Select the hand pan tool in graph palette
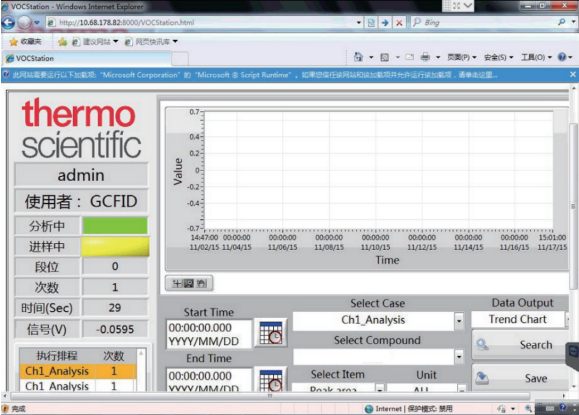This screenshot has height=415, width=579. [201, 284]
